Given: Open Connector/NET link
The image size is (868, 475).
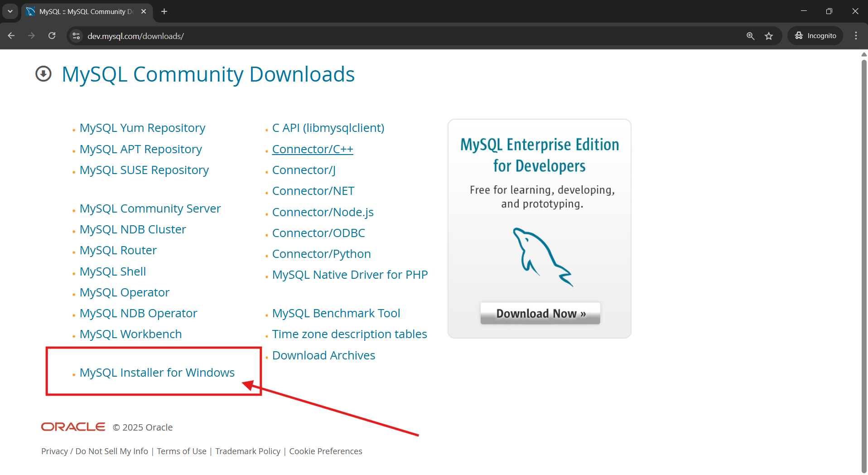Looking at the screenshot, I should (313, 191).
